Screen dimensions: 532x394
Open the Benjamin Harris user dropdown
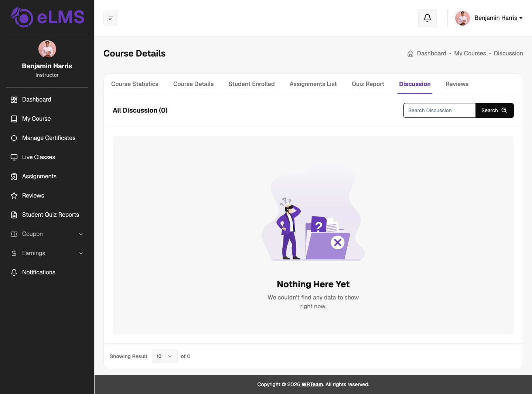[x=488, y=18]
